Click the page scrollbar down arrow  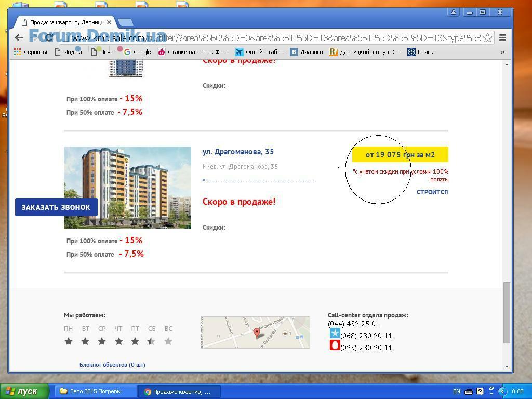[507, 367]
